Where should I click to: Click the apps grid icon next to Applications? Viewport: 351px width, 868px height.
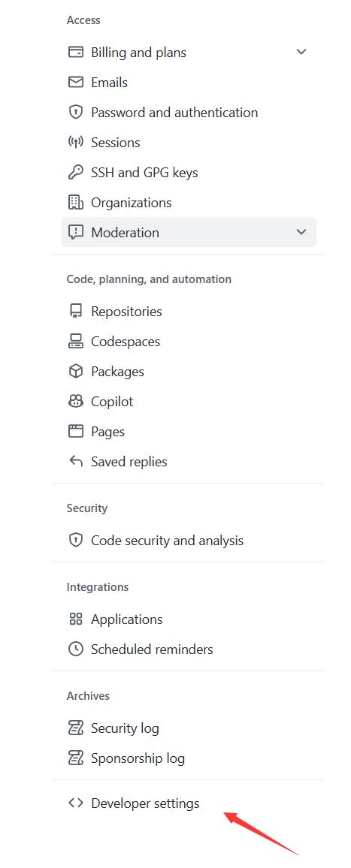(75, 619)
